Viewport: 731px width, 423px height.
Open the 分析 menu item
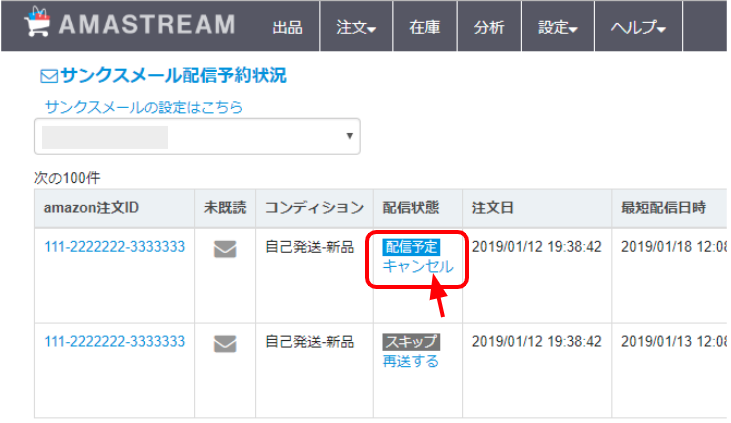(489, 27)
